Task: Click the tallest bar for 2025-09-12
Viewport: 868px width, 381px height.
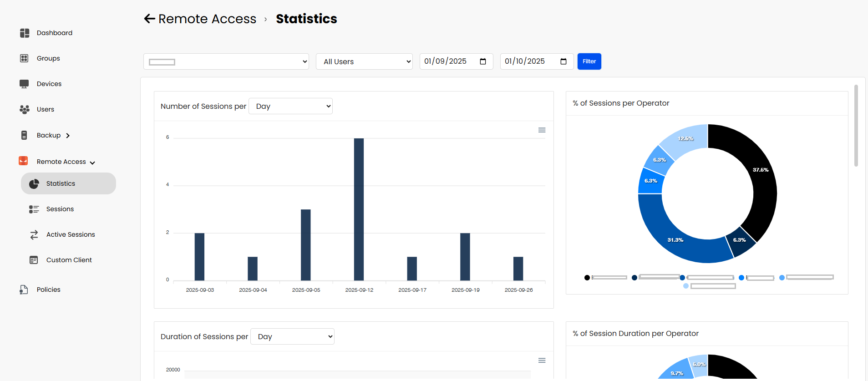Action: click(359, 209)
